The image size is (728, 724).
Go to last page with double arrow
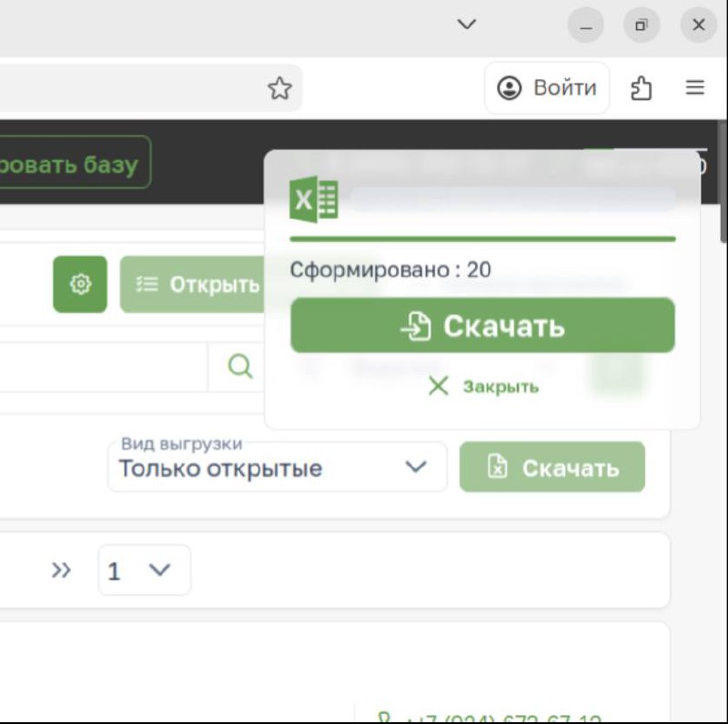(x=61, y=570)
